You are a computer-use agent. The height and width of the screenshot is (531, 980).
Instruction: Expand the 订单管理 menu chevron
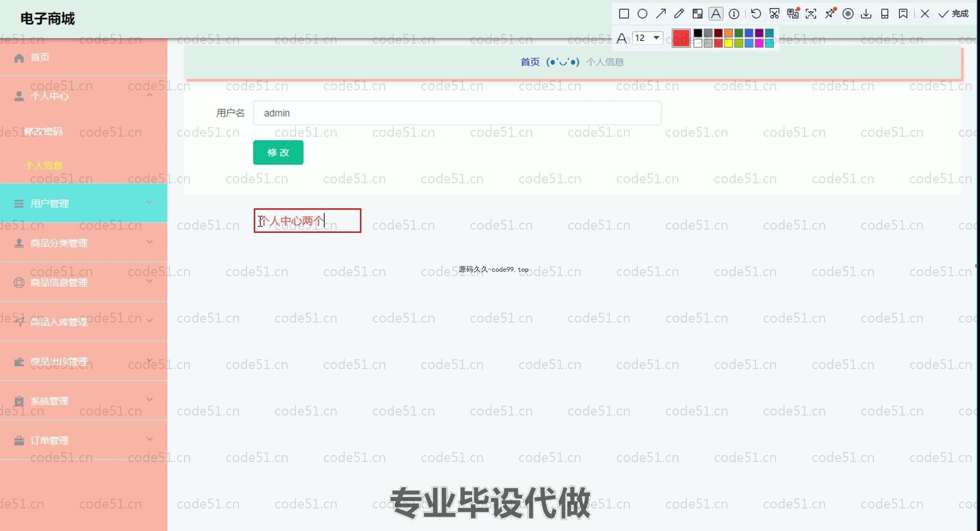tap(150, 439)
